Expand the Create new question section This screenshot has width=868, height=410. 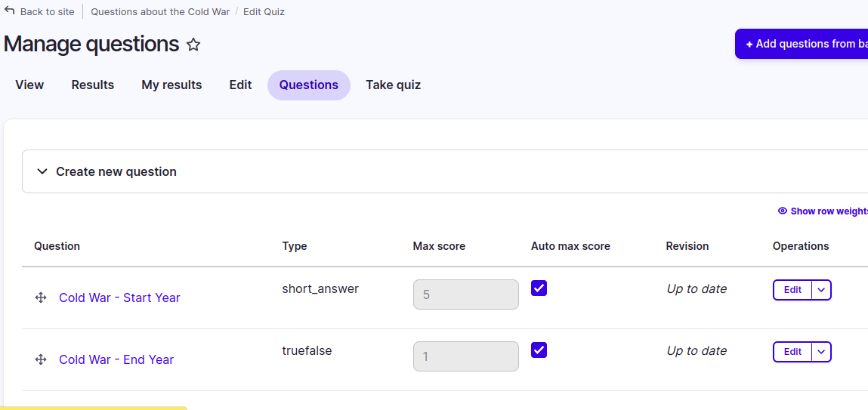pyautogui.click(x=445, y=171)
